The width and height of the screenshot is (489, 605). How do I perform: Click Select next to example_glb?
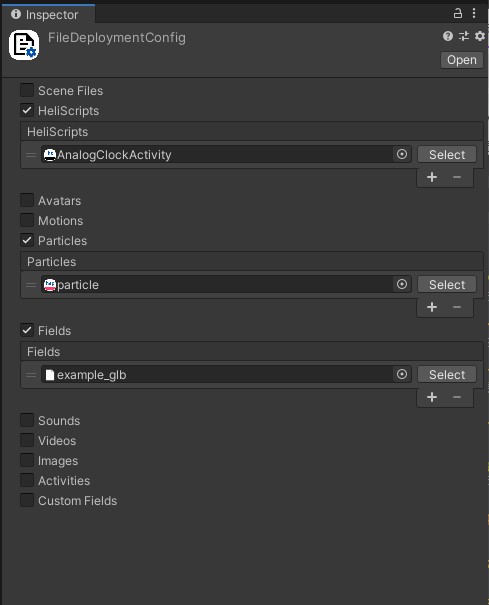447,375
